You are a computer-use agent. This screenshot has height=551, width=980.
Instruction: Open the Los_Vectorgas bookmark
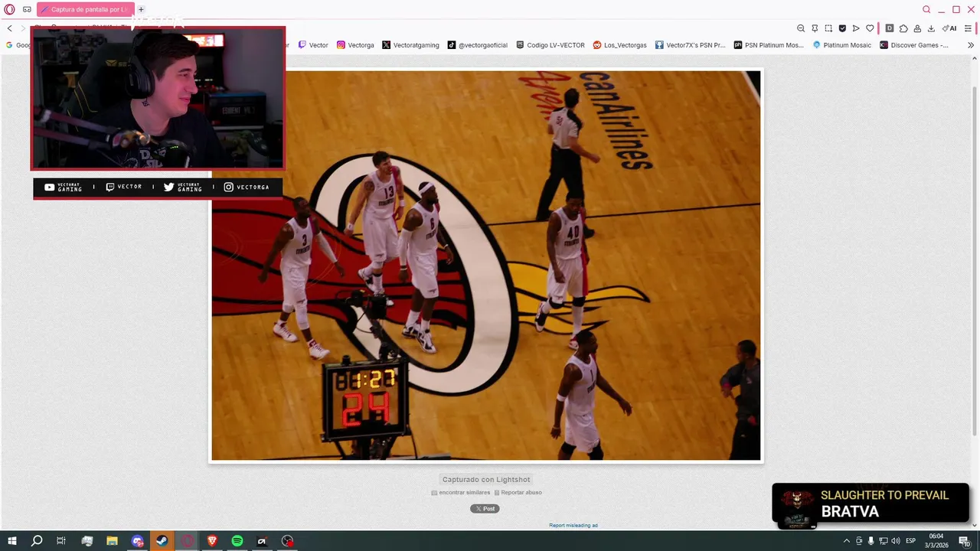[619, 45]
